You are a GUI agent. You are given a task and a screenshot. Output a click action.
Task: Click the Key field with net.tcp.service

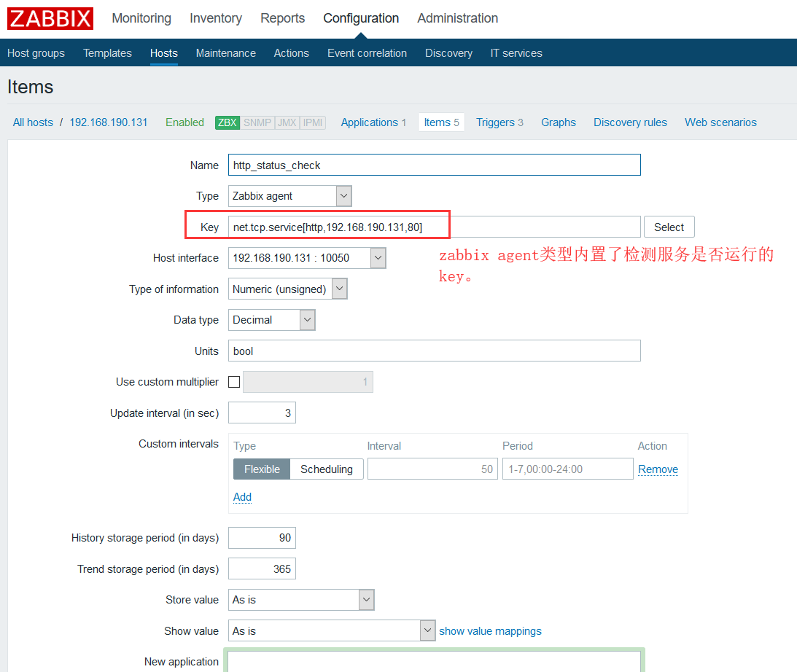434,227
